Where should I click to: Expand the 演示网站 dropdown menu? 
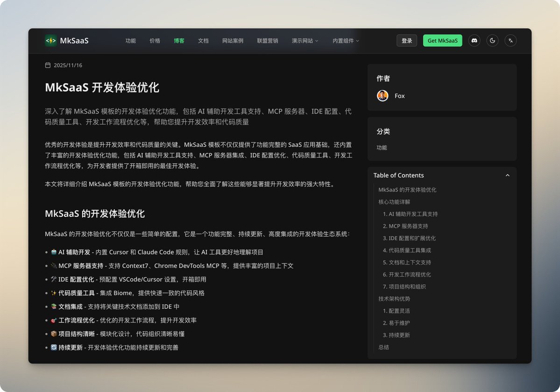tap(305, 41)
